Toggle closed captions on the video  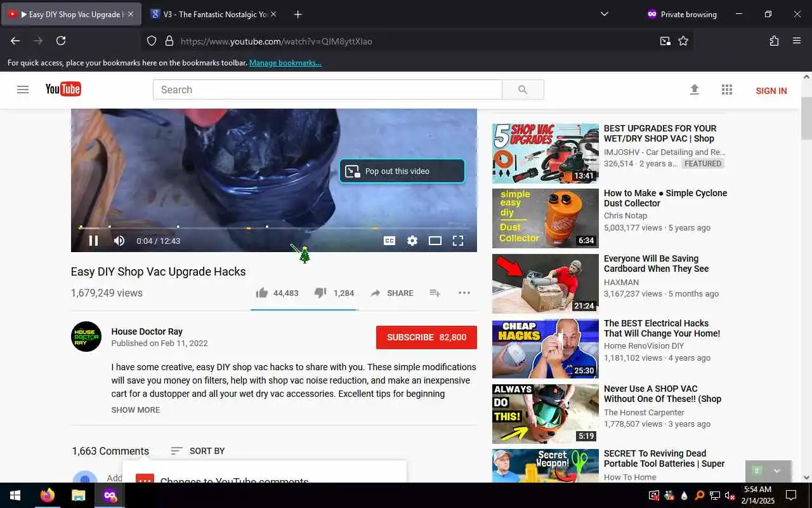(390, 241)
